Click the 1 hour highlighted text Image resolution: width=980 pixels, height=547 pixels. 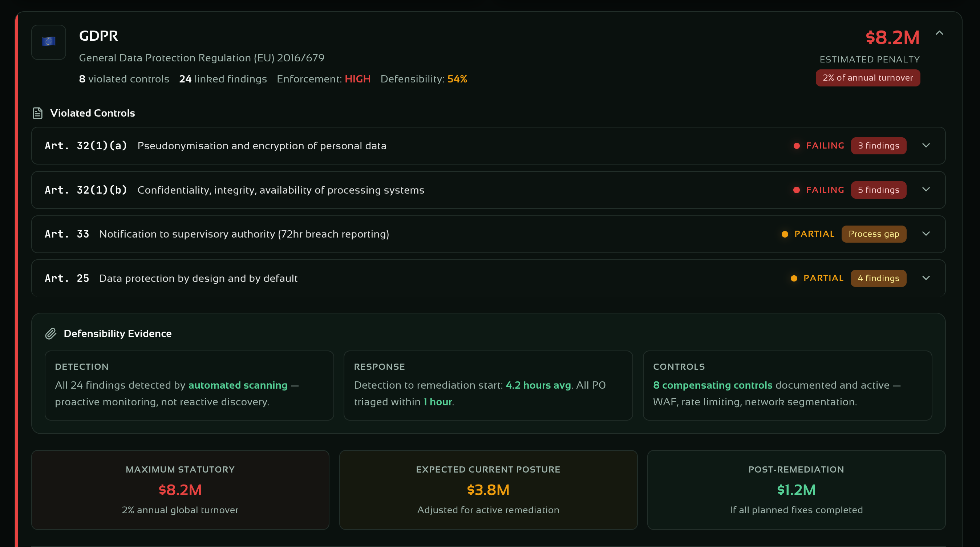pos(437,402)
